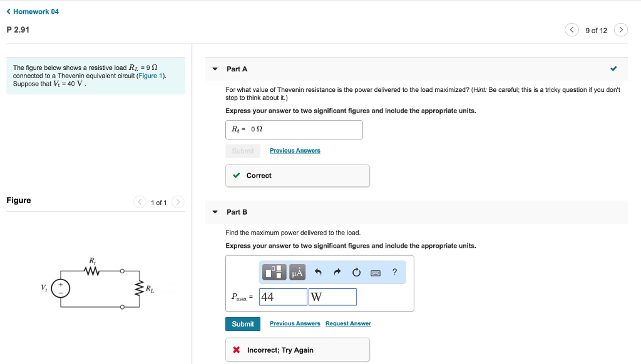Open the units symbols (μÅ) menu

point(297,272)
